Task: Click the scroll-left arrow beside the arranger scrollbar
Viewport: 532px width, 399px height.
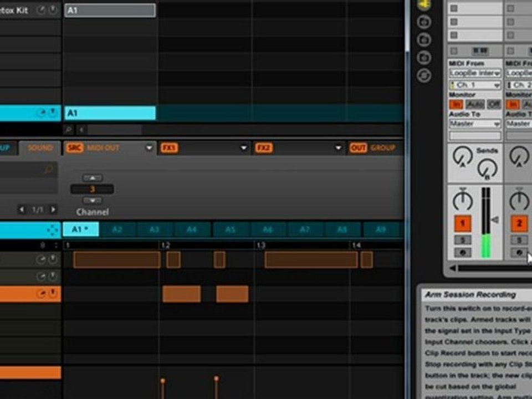Action: coord(81,130)
